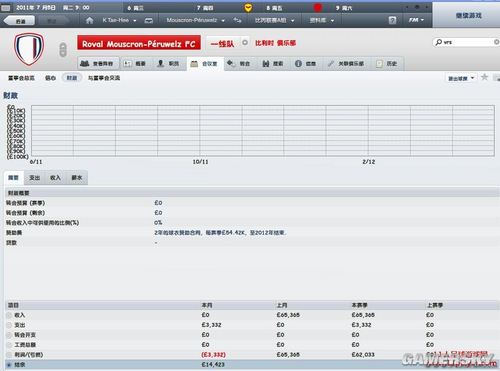
Task: Open the FM menu dropdown
Action: (416, 20)
